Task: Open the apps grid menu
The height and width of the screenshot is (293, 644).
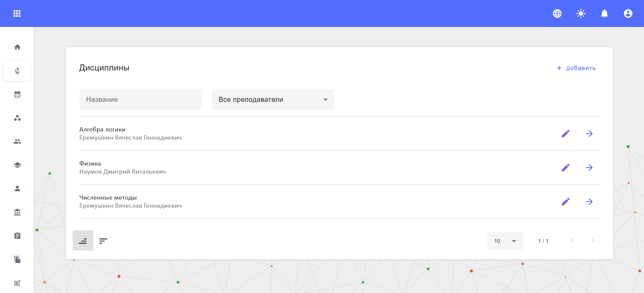Action: (17, 13)
